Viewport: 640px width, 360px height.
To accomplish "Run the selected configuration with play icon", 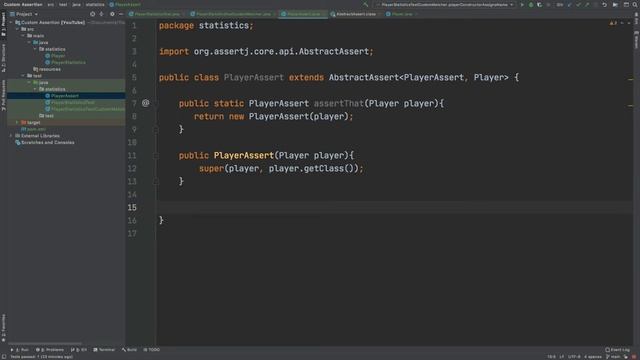I will point(522,4).
